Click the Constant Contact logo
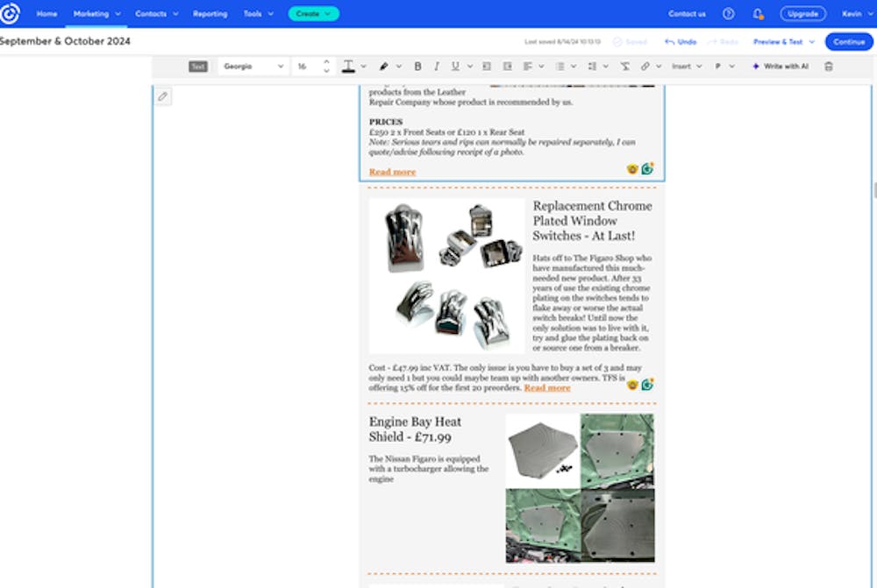This screenshot has height=588, width=877. (10, 13)
